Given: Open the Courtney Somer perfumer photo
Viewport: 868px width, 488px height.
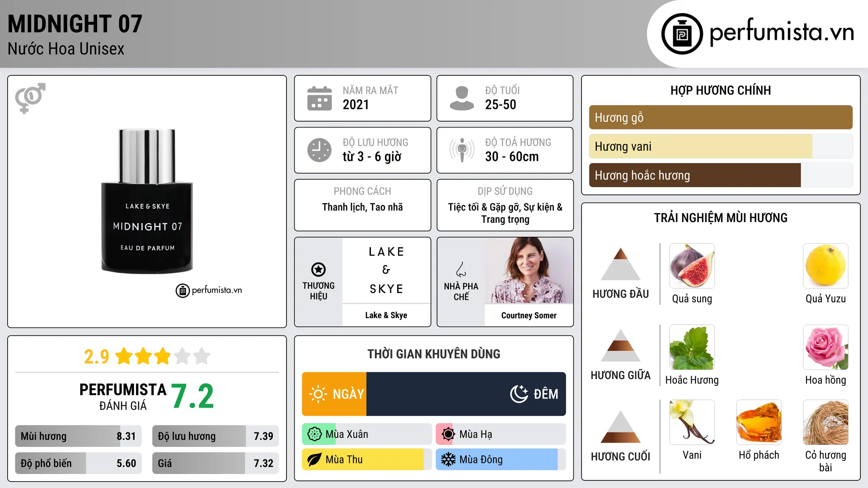Looking at the screenshot, I should pos(529,271).
